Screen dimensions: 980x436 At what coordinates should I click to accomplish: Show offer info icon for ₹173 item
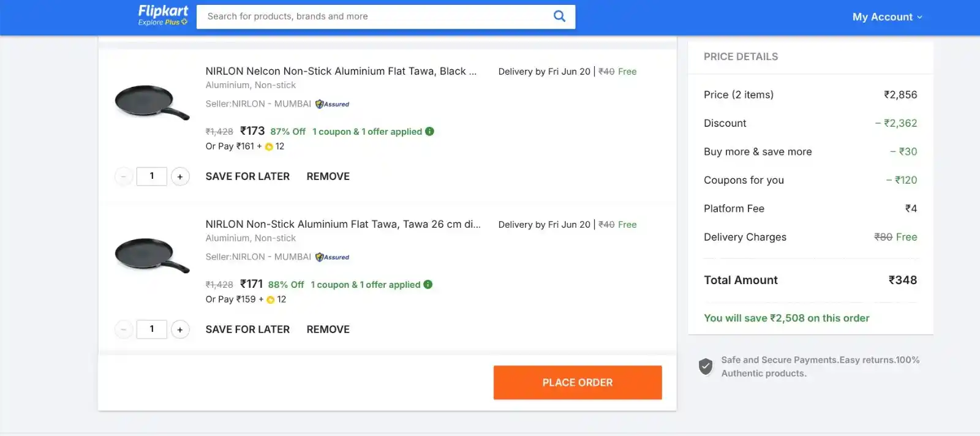(x=429, y=131)
